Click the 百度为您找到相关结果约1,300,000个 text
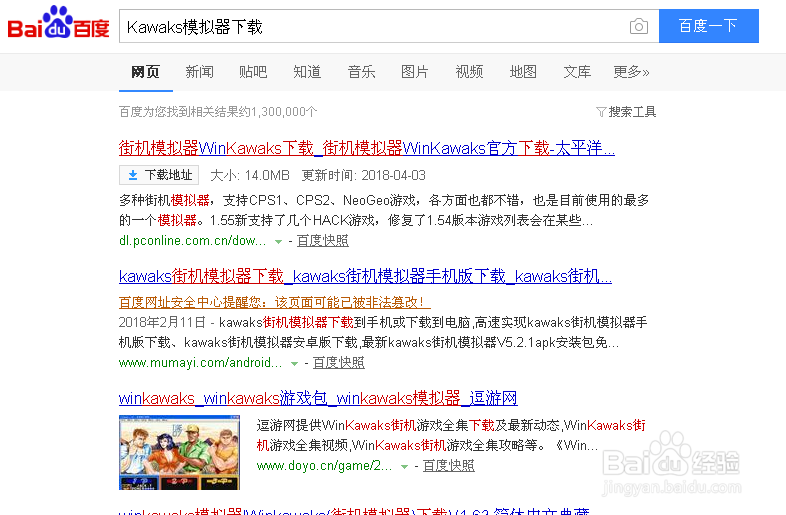 tap(218, 112)
